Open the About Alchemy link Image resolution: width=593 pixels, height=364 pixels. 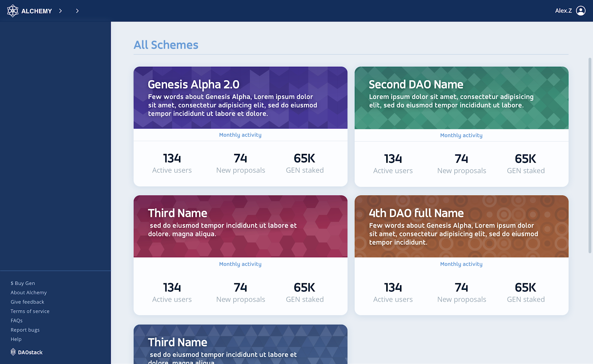tap(29, 292)
